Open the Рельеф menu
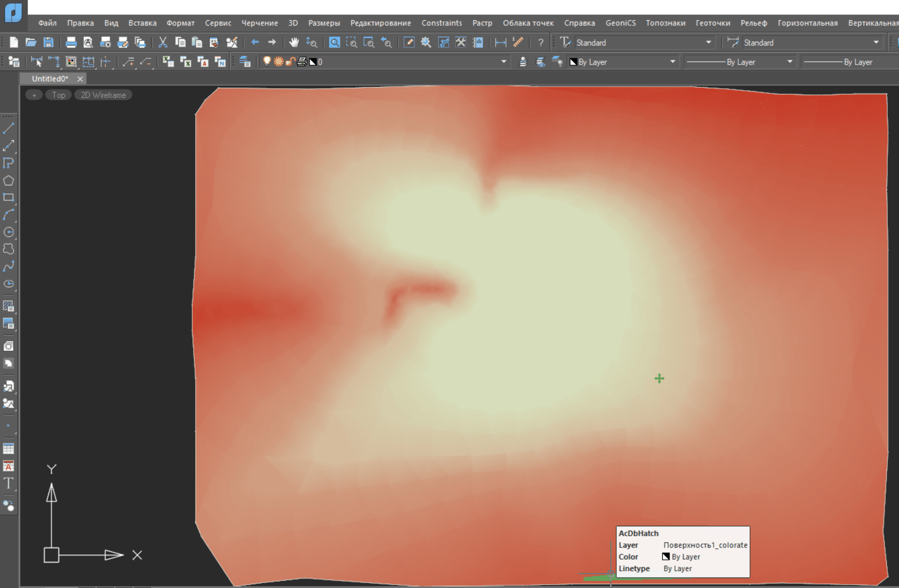 [x=753, y=23]
